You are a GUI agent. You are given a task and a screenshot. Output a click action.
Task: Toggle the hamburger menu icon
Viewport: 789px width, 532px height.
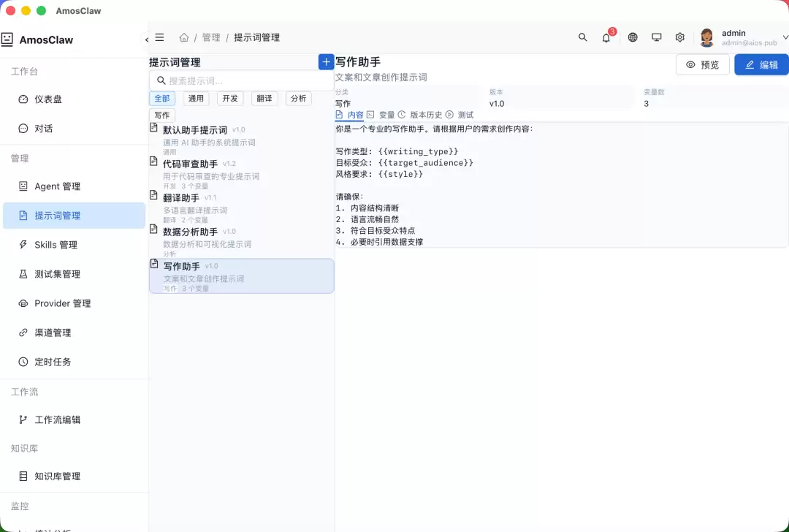159,37
